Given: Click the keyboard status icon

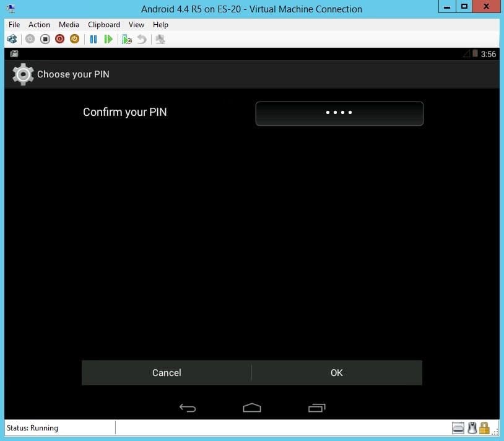Looking at the screenshot, I should coord(458,428).
